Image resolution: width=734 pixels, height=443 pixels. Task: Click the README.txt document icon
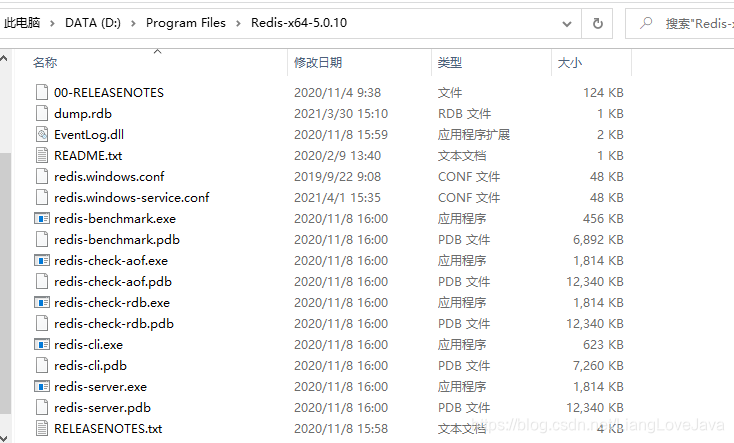pos(42,155)
